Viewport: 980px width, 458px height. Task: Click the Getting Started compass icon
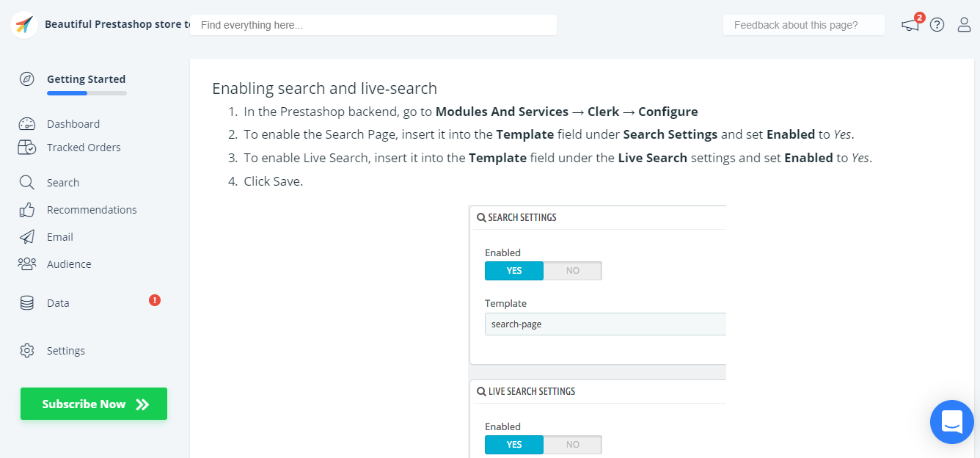27,79
